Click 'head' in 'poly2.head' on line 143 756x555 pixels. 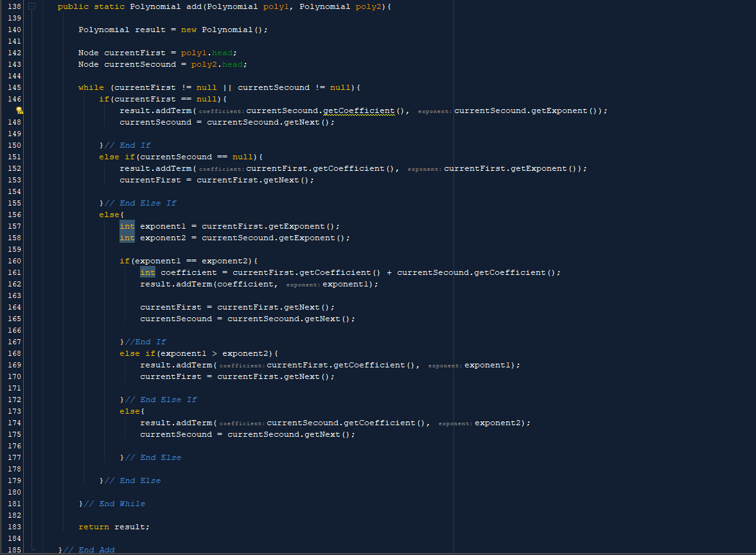point(233,65)
